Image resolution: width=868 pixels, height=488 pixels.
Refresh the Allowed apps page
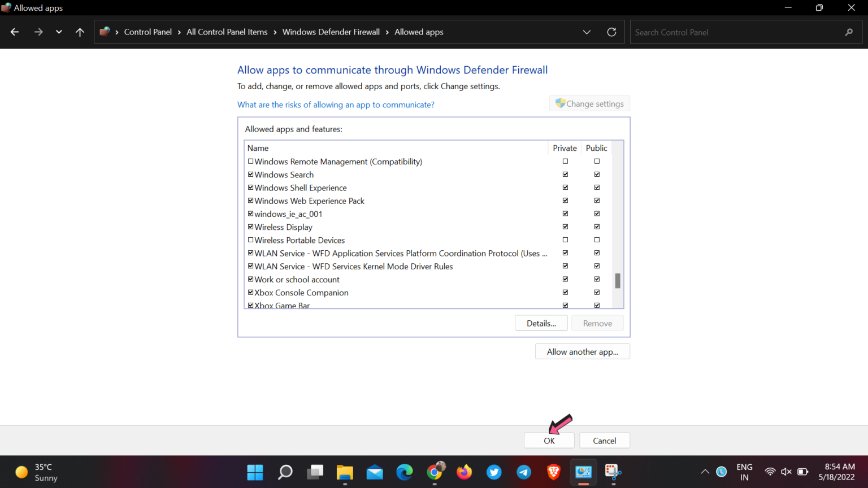click(x=611, y=32)
